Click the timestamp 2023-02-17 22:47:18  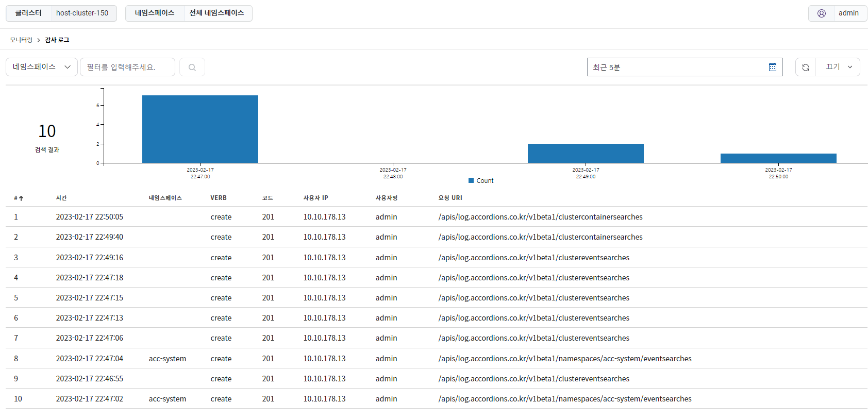click(90, 278)
